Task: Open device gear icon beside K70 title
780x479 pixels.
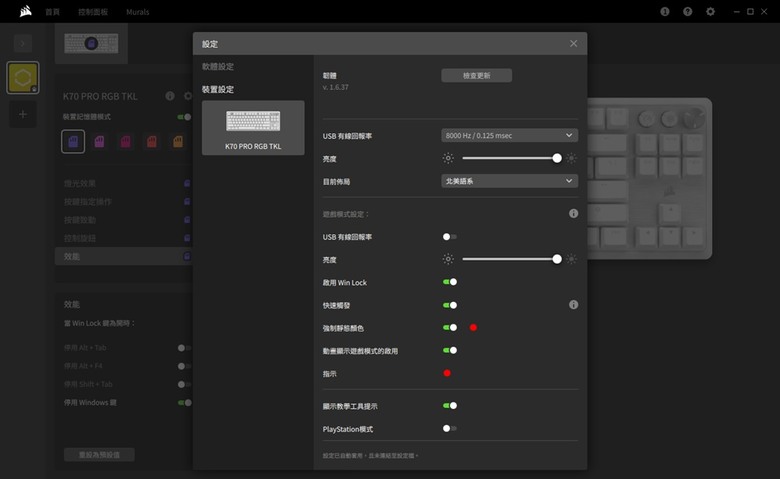Action: tap(188, 96)
